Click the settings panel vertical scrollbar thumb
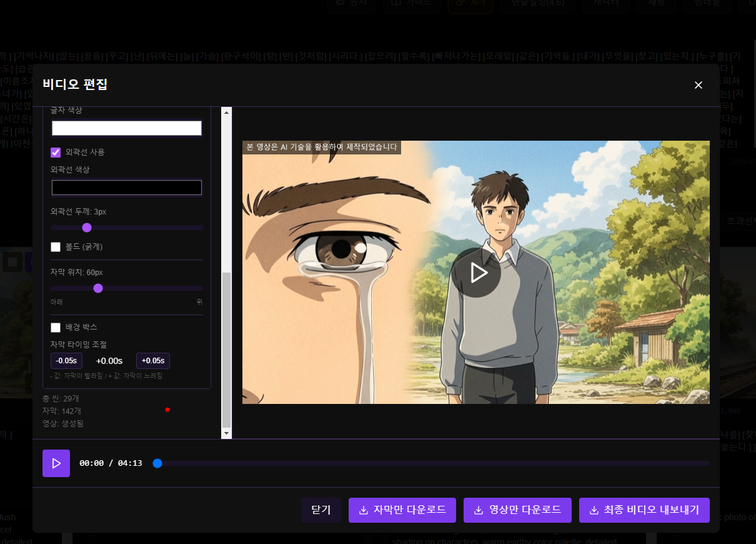 [x=227, y=350]
